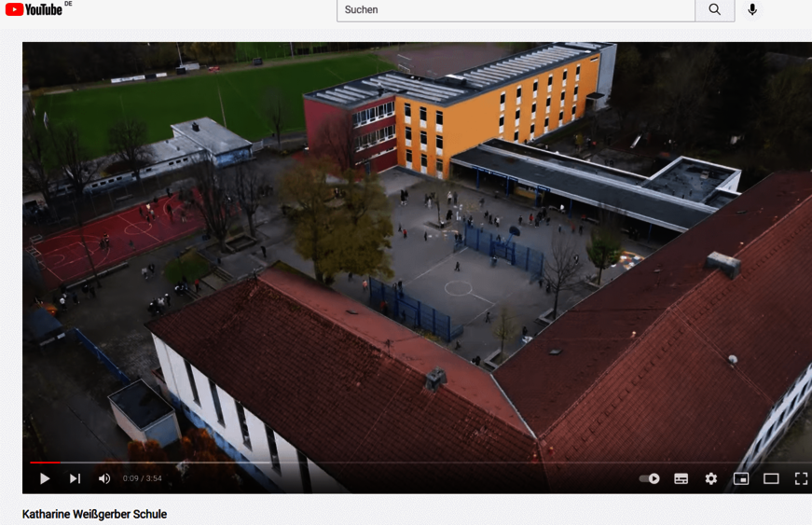Image resolution: width=812 pixels, height=525 pixels.
Task: Click the Suchen search field
Action: tap(516, 10)
